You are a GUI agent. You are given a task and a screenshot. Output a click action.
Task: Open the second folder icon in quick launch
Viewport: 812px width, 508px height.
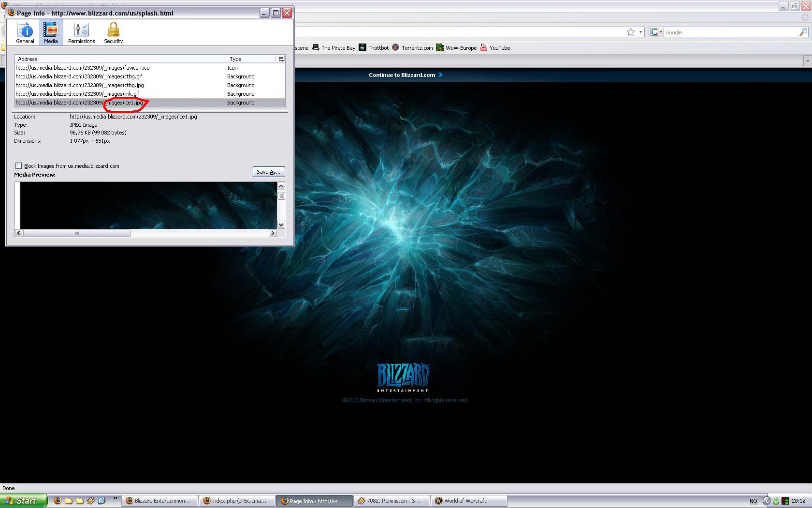click(x=80, y=501)
